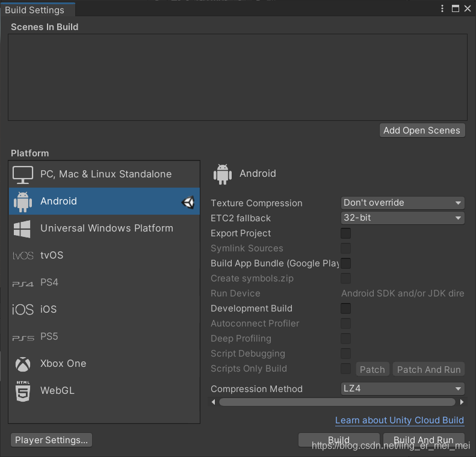Click the Development Build label
The image size is (476, 457).
pyautogui.click(x=252, y=308)
